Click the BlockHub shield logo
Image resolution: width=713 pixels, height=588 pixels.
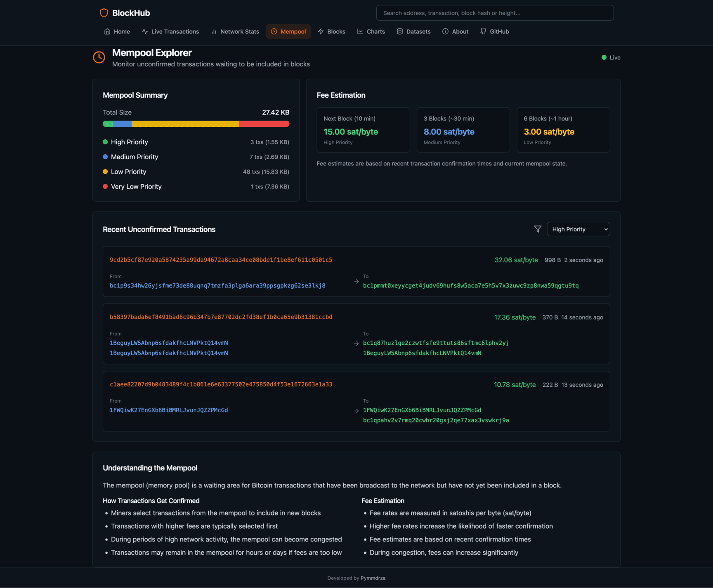[x=103, y=13]
